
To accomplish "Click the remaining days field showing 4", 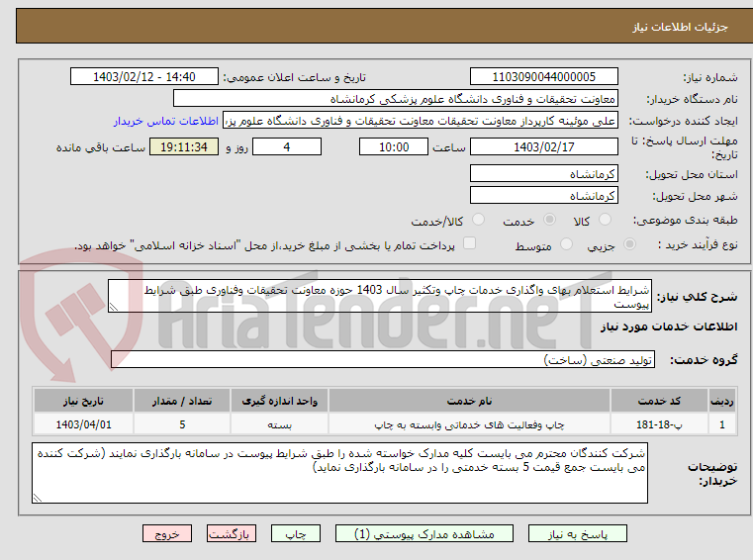I will (287, 147).
